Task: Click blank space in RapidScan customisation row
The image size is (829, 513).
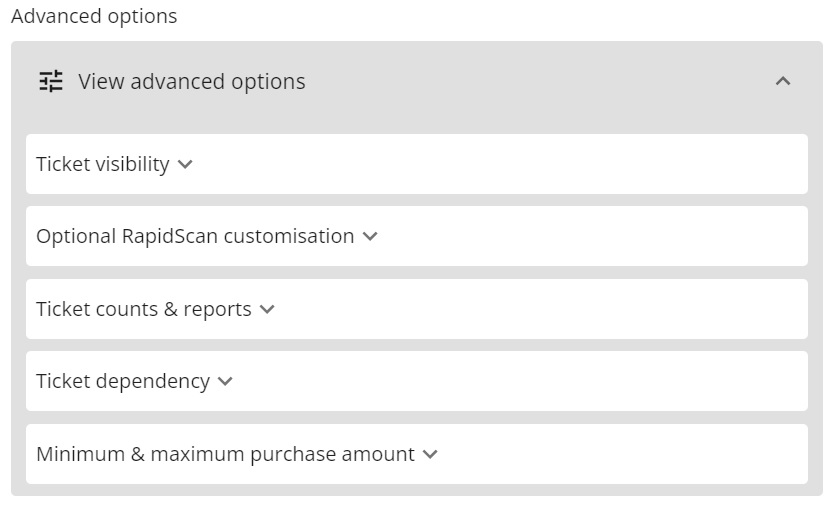Action: click(x=600, y=237)
